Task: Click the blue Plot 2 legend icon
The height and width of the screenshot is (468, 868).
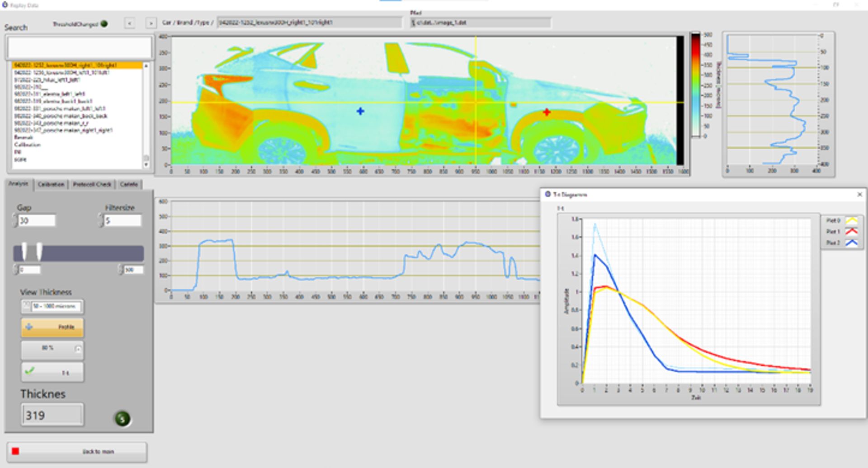Action: [x=851, y=243]
